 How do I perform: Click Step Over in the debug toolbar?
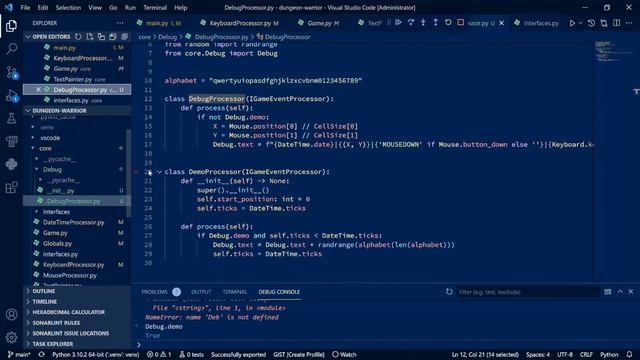click(x=411, y=22)
